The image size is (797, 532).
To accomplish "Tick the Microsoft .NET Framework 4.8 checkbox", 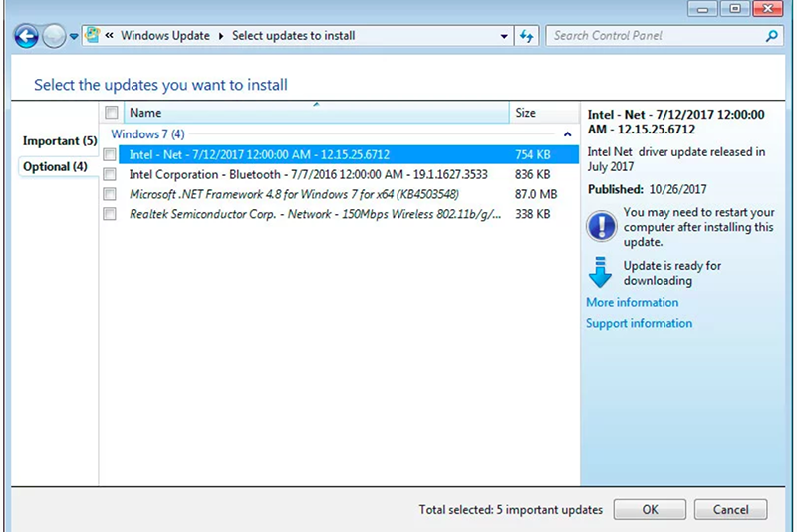I will pyautogui.click(x=111, y=194).
